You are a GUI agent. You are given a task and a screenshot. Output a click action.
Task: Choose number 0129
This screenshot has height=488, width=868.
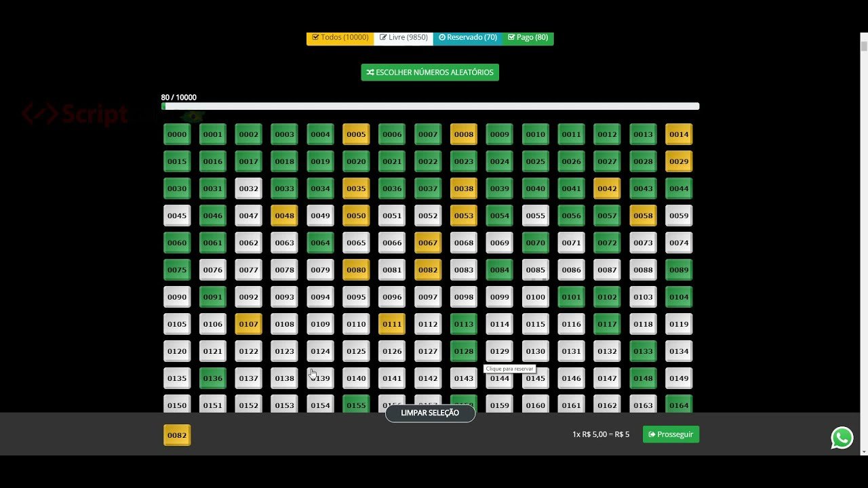[x=500, y=351]
